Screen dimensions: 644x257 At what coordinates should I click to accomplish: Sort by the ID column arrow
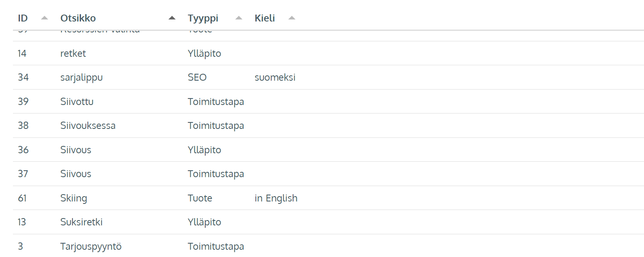[x=45, y=18]
